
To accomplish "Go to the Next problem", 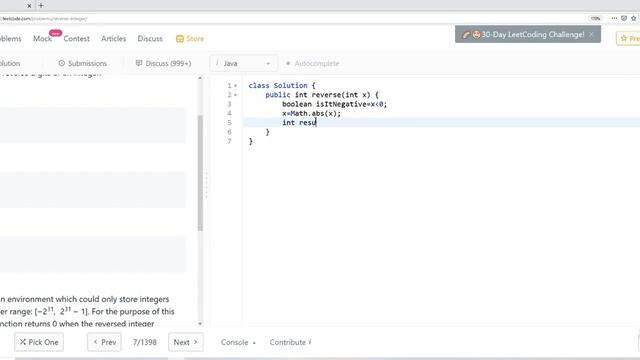I will pyautogui.click(x=186, y=342).
